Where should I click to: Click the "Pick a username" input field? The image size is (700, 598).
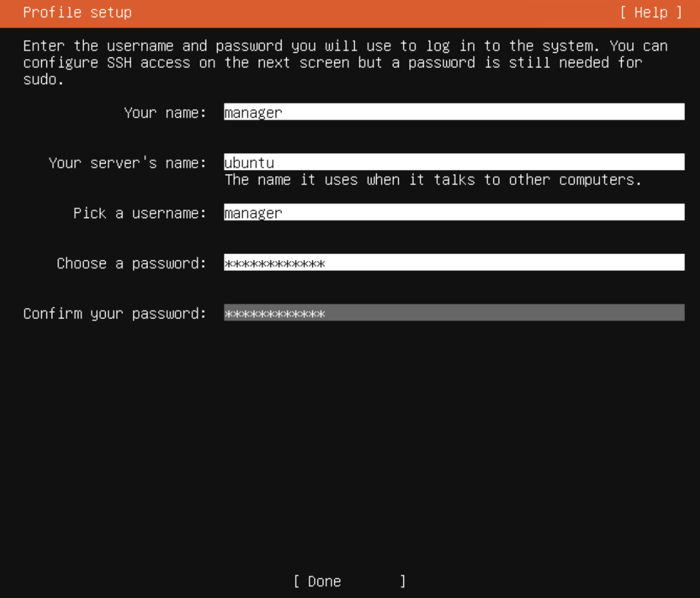(454, 212)
